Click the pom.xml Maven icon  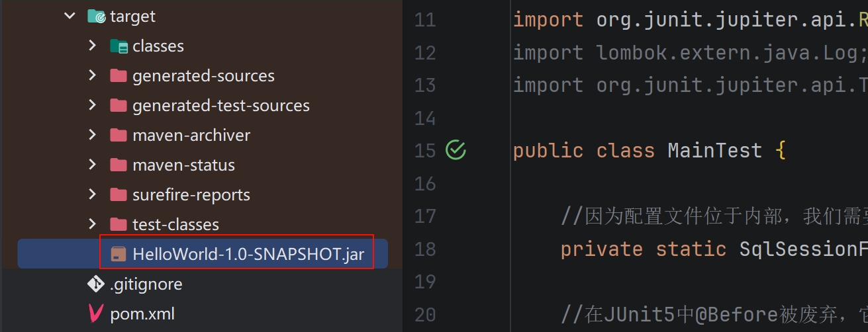(96, 313)
